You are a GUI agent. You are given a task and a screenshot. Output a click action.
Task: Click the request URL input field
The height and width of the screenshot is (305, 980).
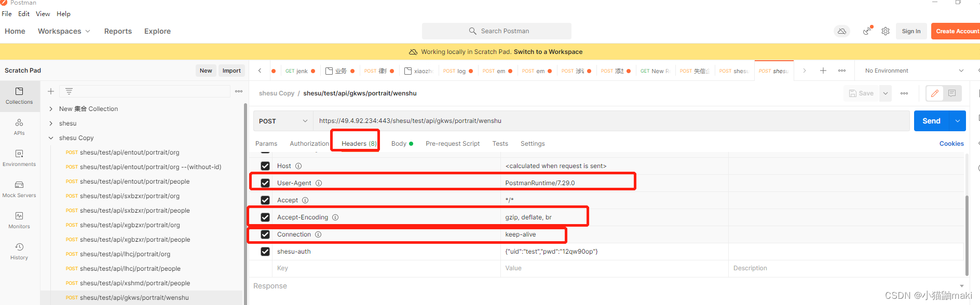click(611, 121)
